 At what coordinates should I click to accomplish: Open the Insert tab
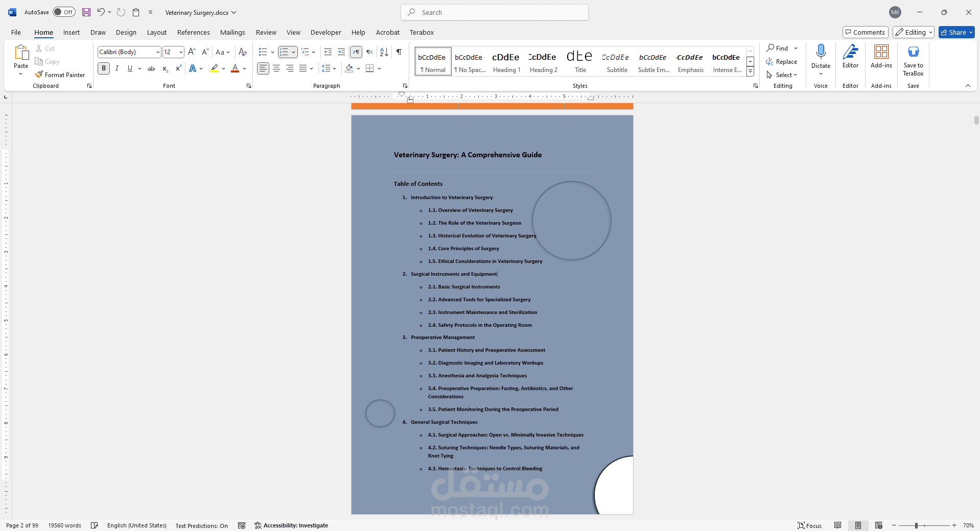coord(72,32)
